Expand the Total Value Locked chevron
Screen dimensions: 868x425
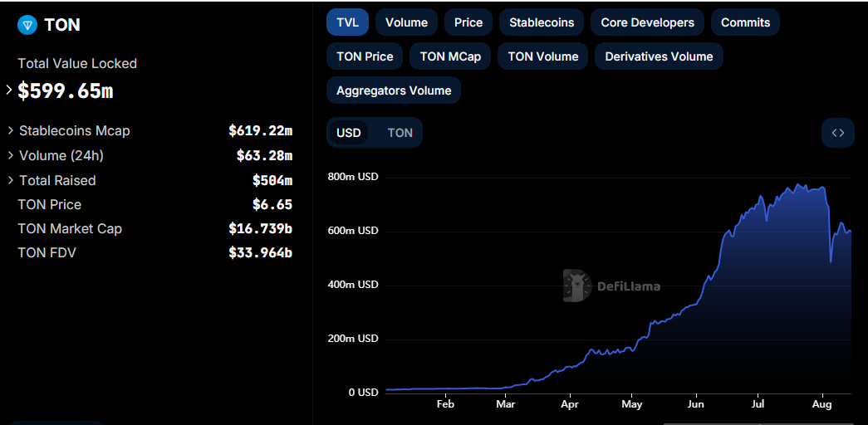tap(9, 90)
